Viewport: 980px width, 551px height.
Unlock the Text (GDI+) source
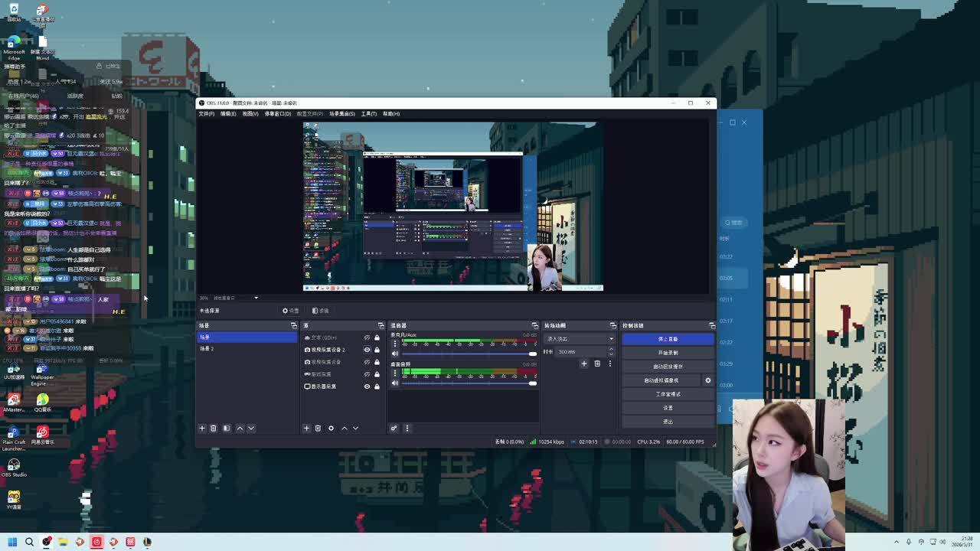[377, 337]
